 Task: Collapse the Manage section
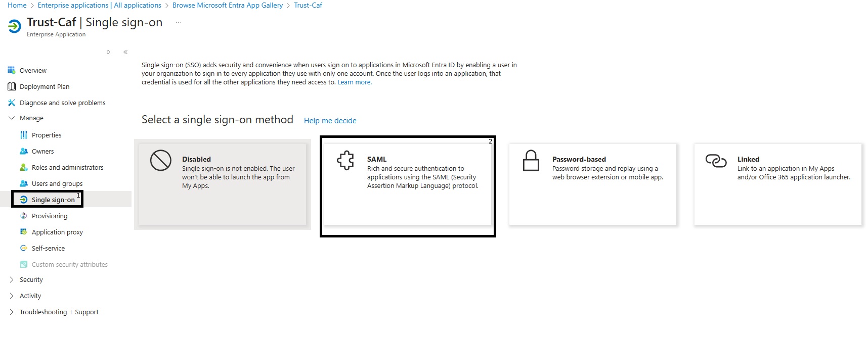[12, 118]
